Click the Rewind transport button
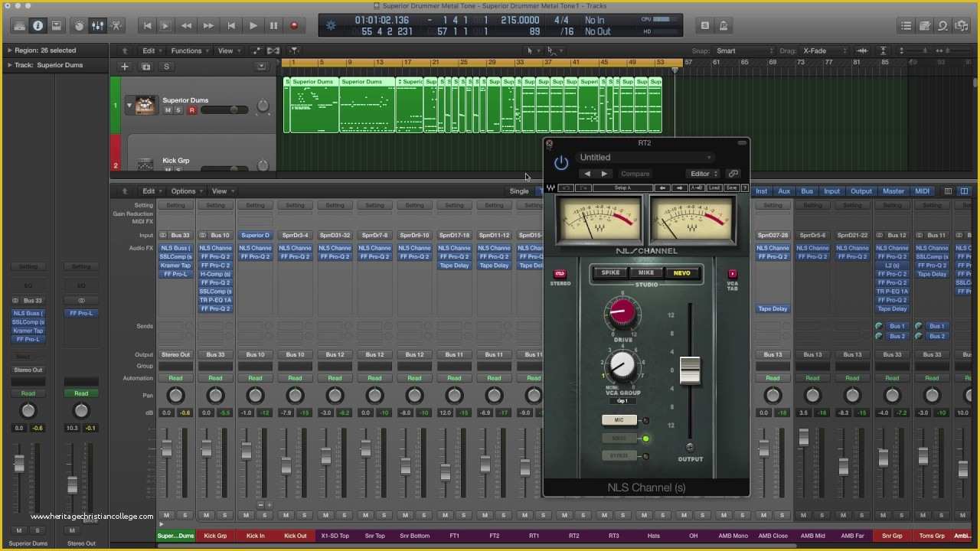 pos(187,26)
